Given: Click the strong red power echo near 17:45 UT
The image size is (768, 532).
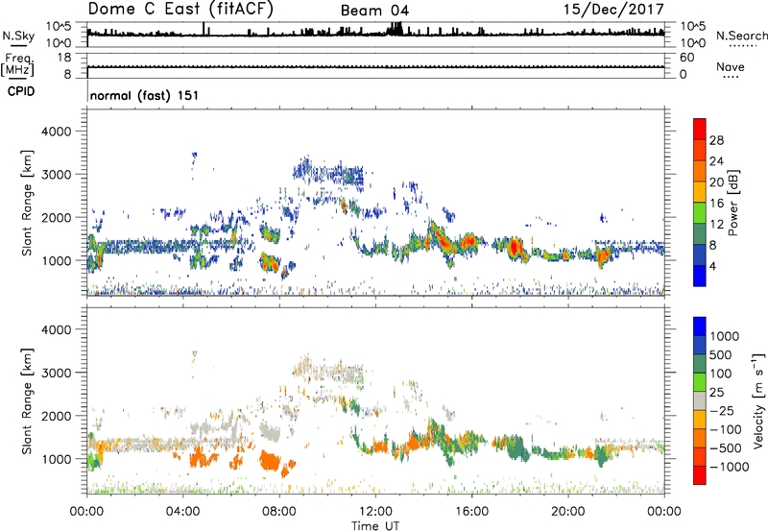Looking at the screenshot, I should pyautogui.click(x=514, y=248).
